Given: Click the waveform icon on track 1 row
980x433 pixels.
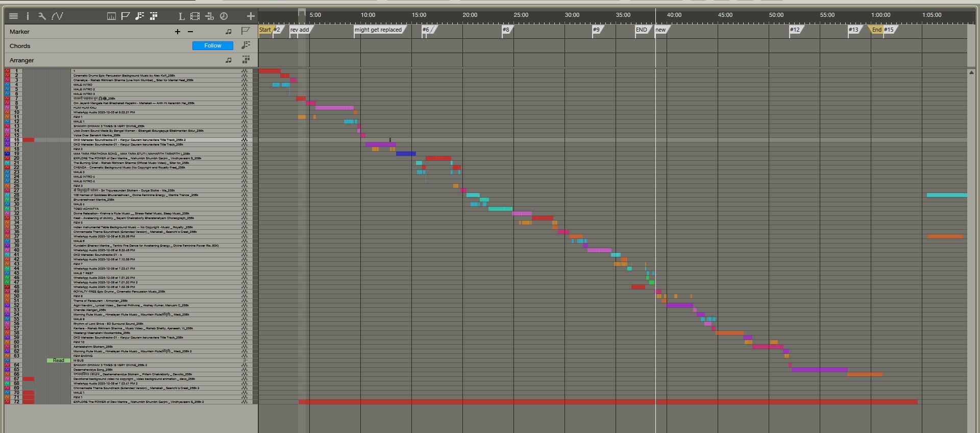Looking at the screenshot, I should point(244,71).
